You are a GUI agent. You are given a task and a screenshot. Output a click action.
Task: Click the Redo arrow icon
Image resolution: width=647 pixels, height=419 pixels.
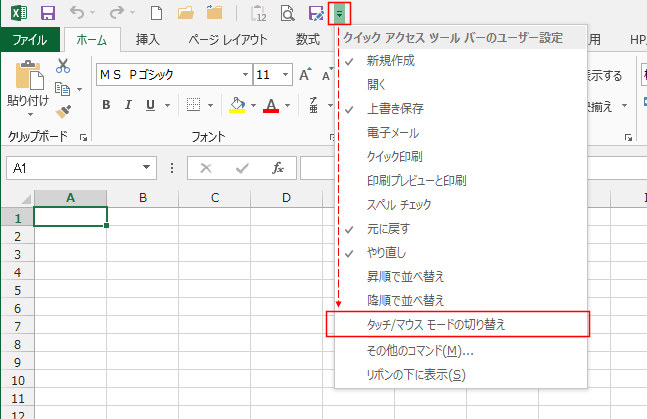click(x=117, y=13)
